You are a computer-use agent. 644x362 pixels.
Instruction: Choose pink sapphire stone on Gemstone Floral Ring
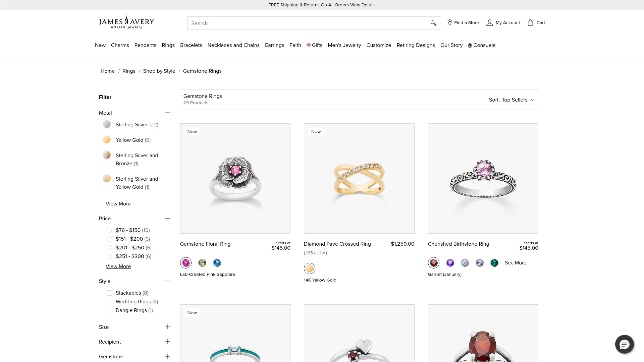(186, 263)
